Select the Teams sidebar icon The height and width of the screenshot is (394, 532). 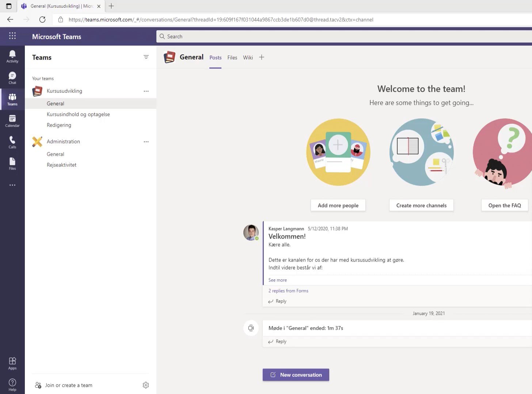pyautogui.click(x=12, y=99)
